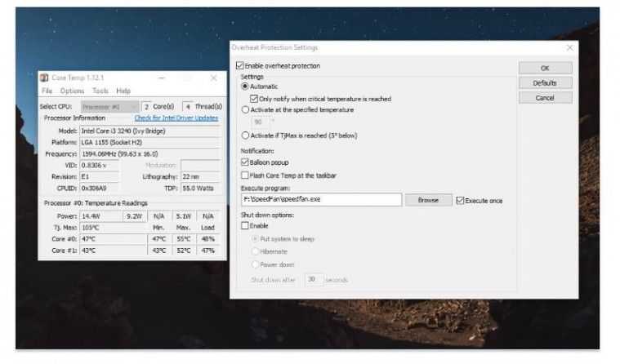Restore settings with the Defaults button
The height and width of the screenshot is (364, 620).
[x=545, y=83]
